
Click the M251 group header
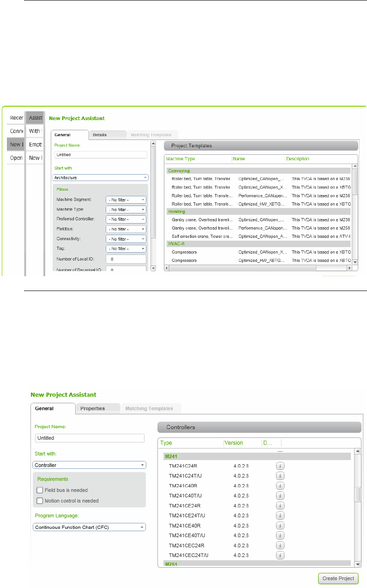coord(257,564)
